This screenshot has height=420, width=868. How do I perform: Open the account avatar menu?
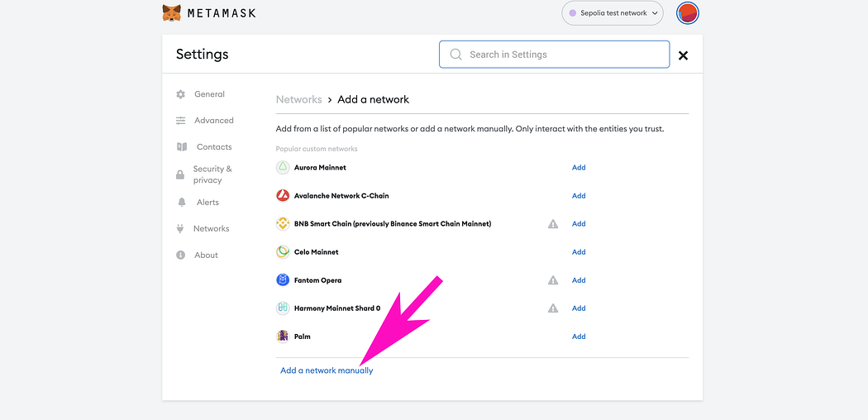pos(688,12)
